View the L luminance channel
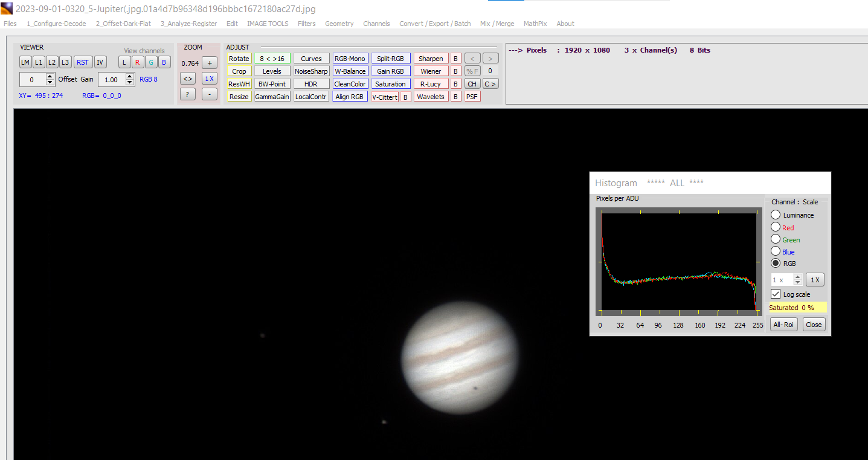Image resolution: width=868 pixels, height=460 pixels. point(124,62)
